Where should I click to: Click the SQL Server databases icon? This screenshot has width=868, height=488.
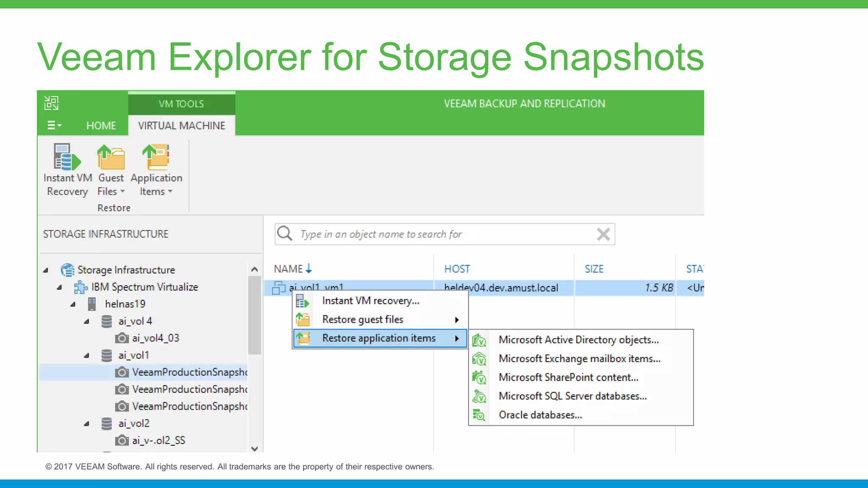click(x=479, y=396)
